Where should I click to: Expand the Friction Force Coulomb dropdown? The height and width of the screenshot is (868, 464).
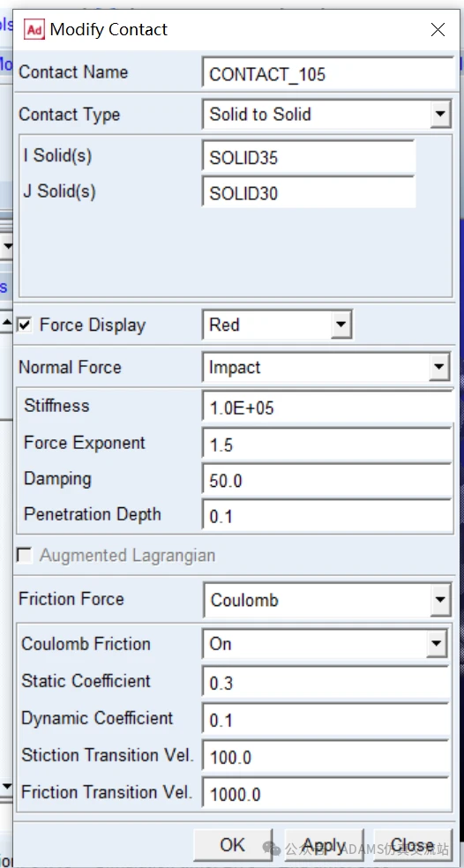tap(440, 600)
